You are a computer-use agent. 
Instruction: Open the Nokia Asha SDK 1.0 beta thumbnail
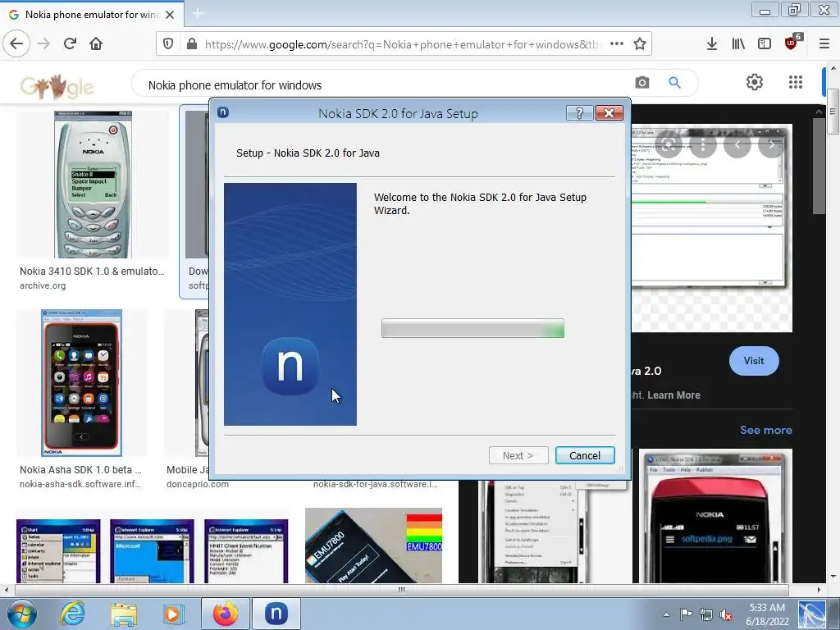click(x=81, y=382)
